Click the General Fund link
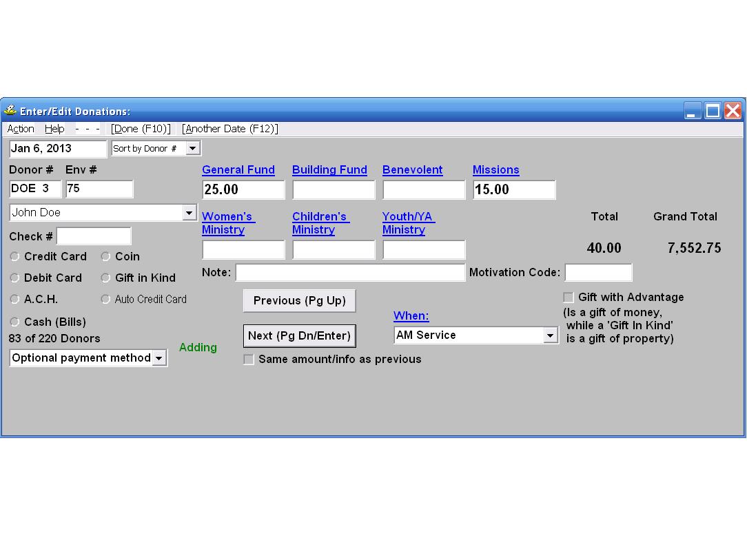The height and width of the screenshot is (560, 747). coord(238,170)
